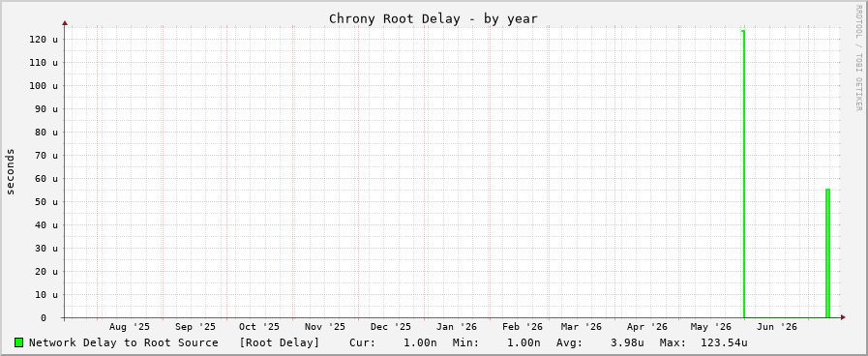Click the 'Mar '26' x-axis label
Viewport: 868px width, 356px height.
pos(582,327)
